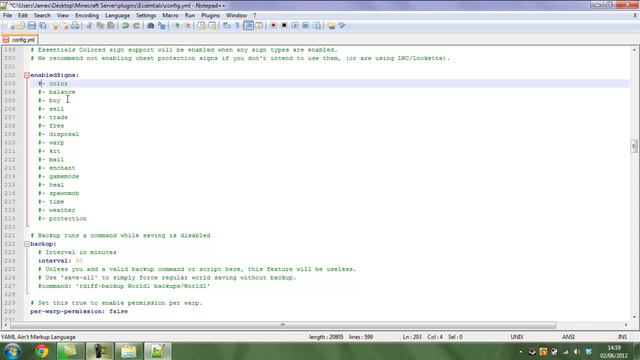
Task: Click the volume icon in system tray
Action: click(577, 351)
